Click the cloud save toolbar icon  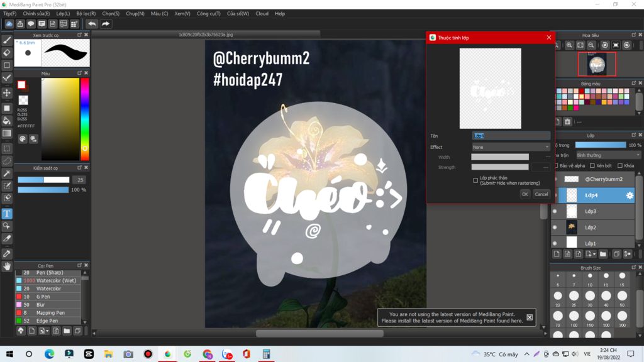point(9,24)
